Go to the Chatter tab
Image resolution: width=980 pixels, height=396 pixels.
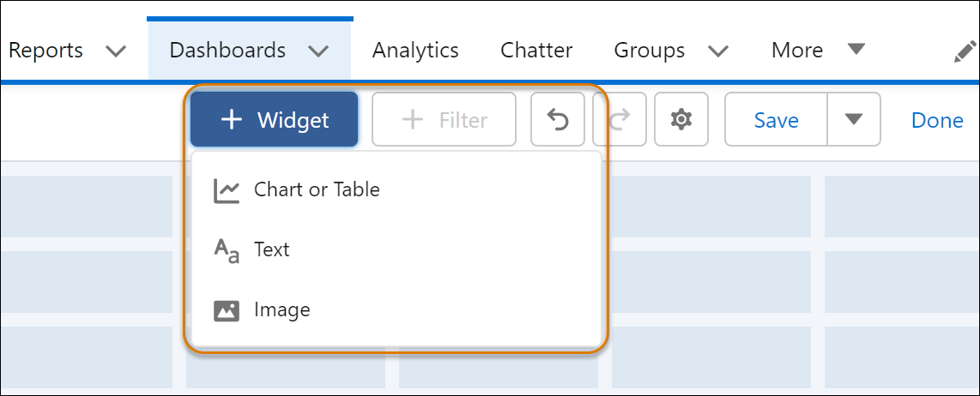pyautogui.click(x=536, y=51)
